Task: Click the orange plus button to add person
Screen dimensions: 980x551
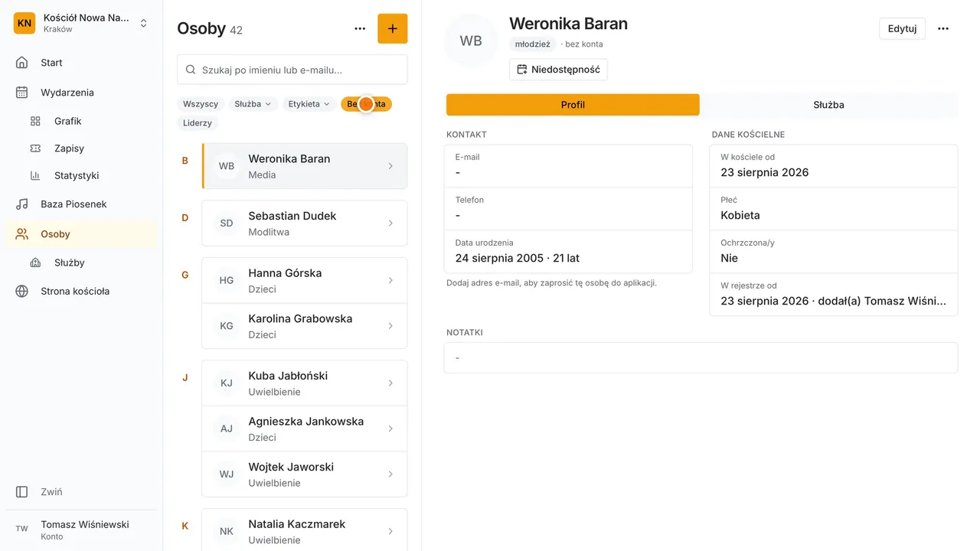Action: click(x=392, y=29)
